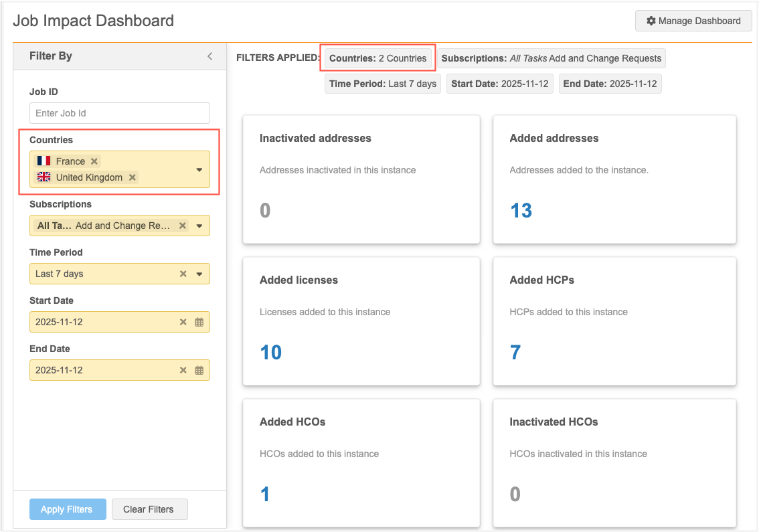Screen dimensions: 759x532
Task: Open the End Date calendar picker
Action: click(199, 370)
